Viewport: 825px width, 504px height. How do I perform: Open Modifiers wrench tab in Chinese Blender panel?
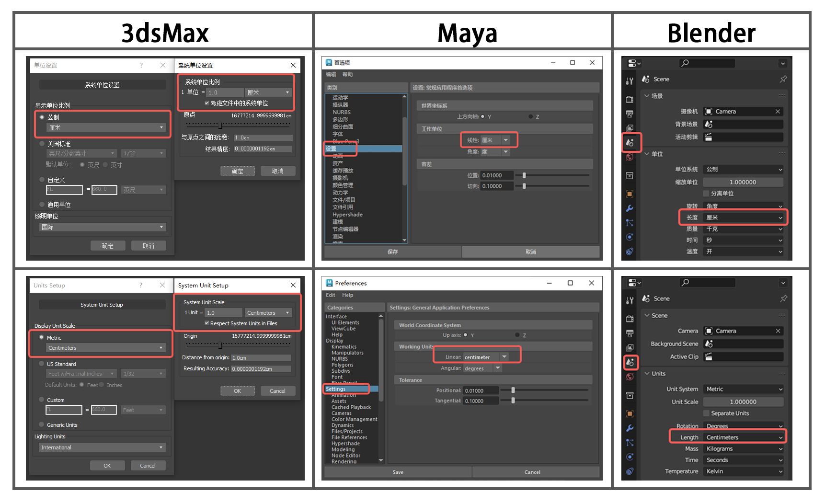[630, 208]
